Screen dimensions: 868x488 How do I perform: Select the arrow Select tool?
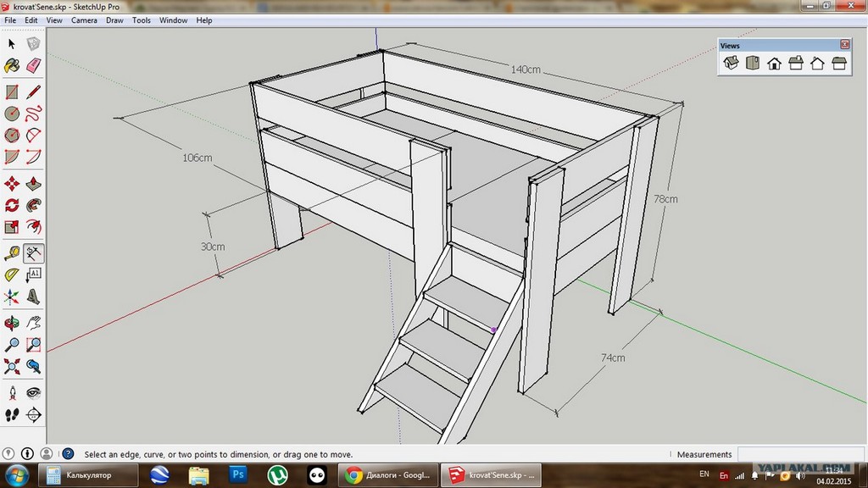tap(12, 43)
